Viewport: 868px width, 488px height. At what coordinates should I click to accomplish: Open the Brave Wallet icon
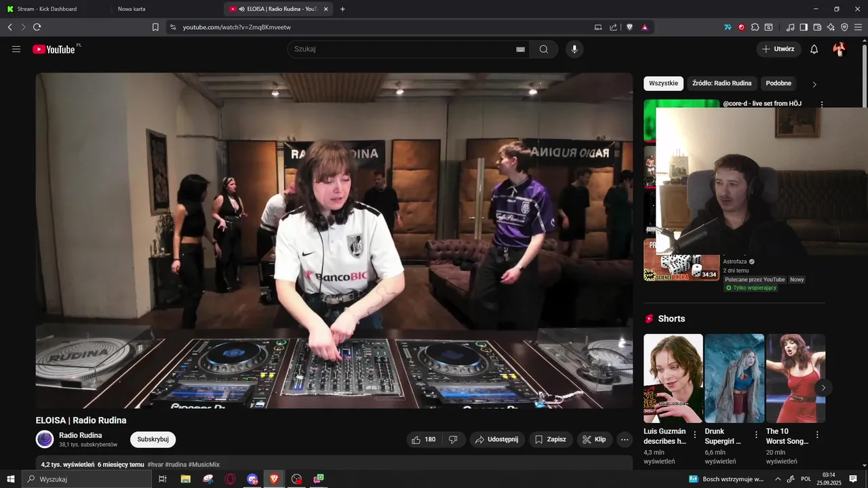[817, 27]
